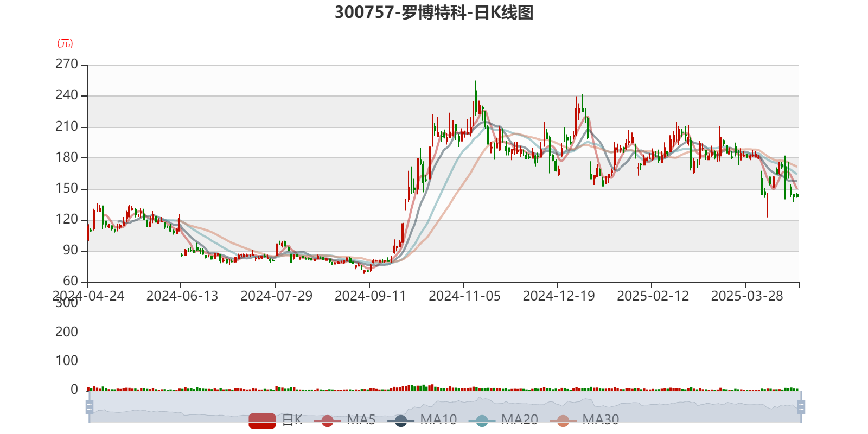Screen dimensions: 868x434
Task: Click the tallest green candlestick at the November peak
Action: click(x=476, y=98)
